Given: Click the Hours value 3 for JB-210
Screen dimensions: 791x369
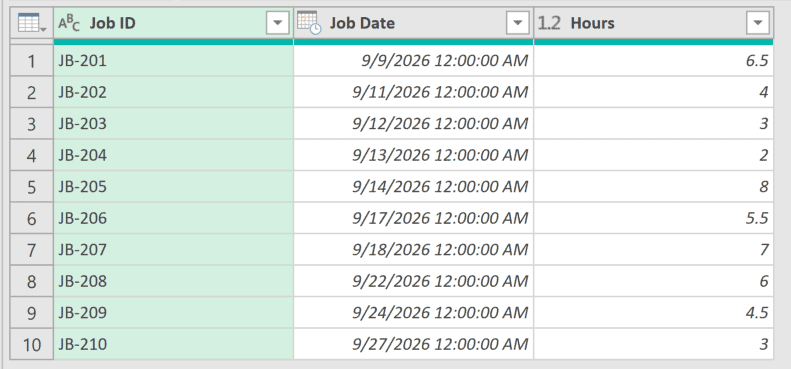Looking at the screenshot, I should (654, 344).
